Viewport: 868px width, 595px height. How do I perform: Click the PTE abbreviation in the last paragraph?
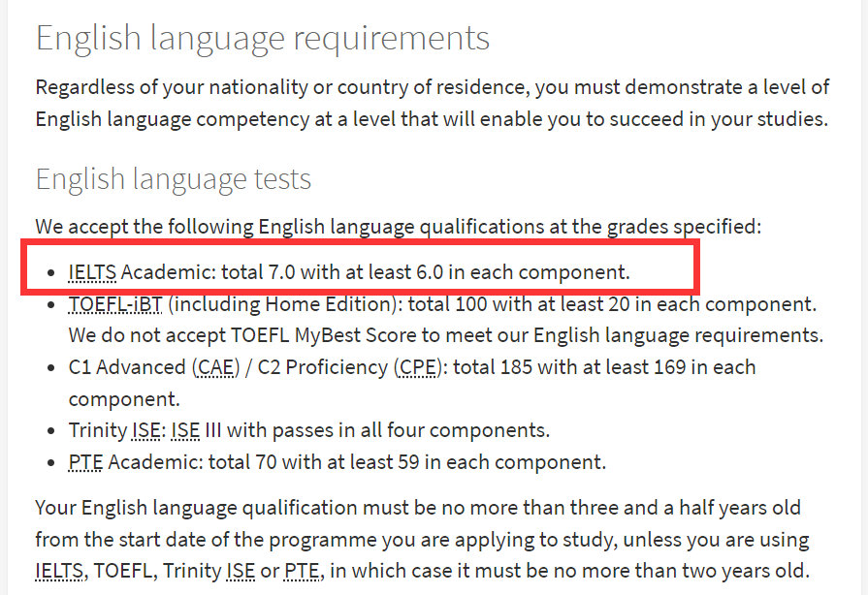click(302, 571)
